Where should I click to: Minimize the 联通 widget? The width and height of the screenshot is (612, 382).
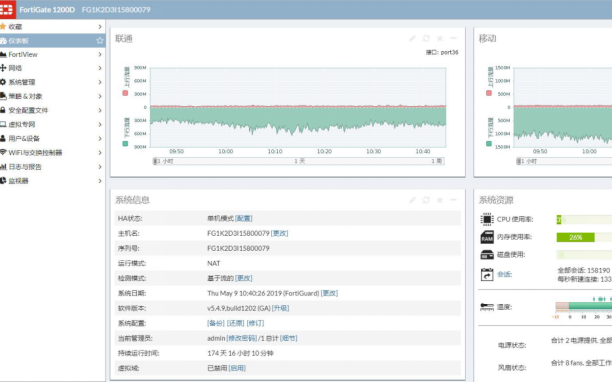pyautogui.click(x=454, y=38)
